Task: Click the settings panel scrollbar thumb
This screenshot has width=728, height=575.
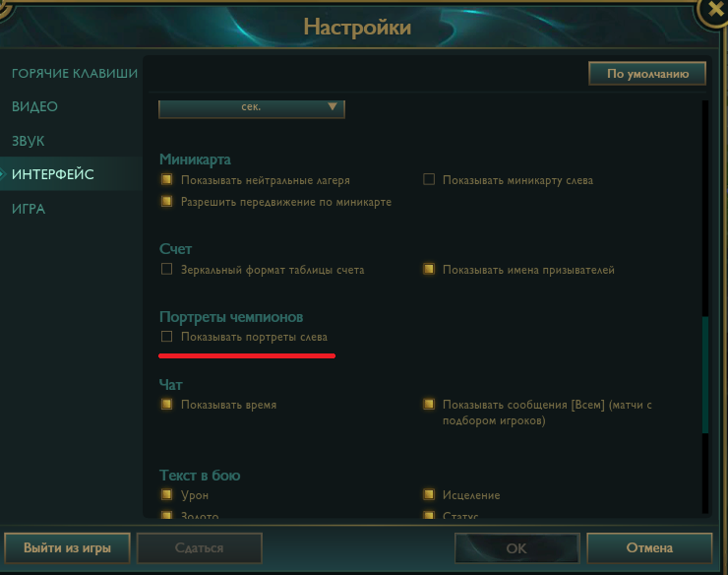Action: pos(705,375)
